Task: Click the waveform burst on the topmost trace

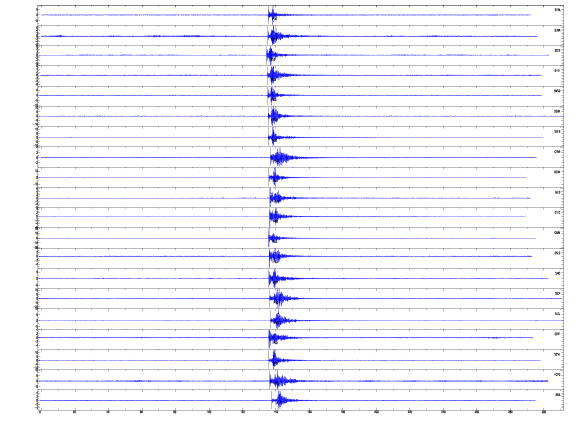Action: click(x=274, y=15)
